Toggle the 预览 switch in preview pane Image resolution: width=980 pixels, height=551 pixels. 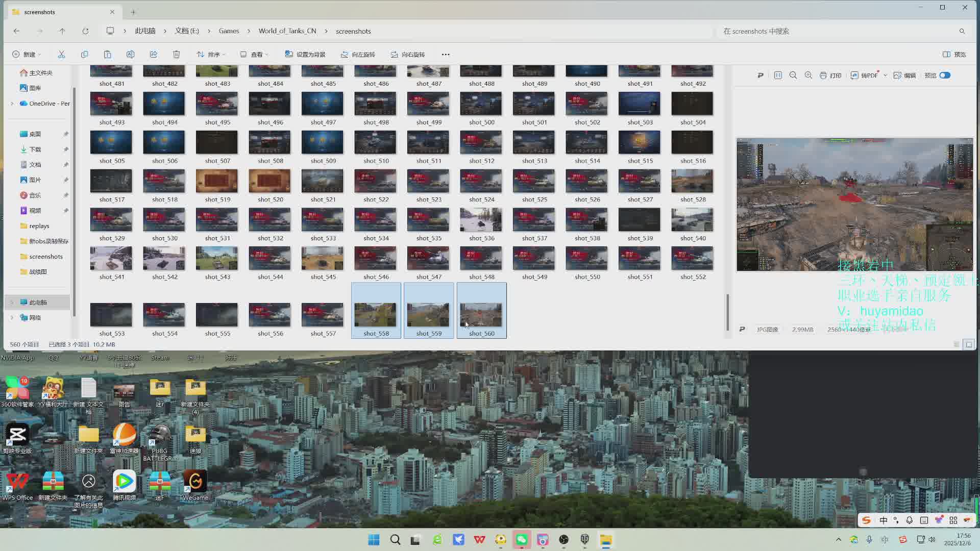[945, 75]
